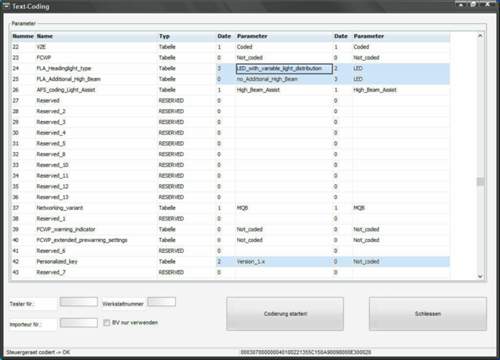Click the scrollbar down arrow of parameter table

(x=480, y=276)
